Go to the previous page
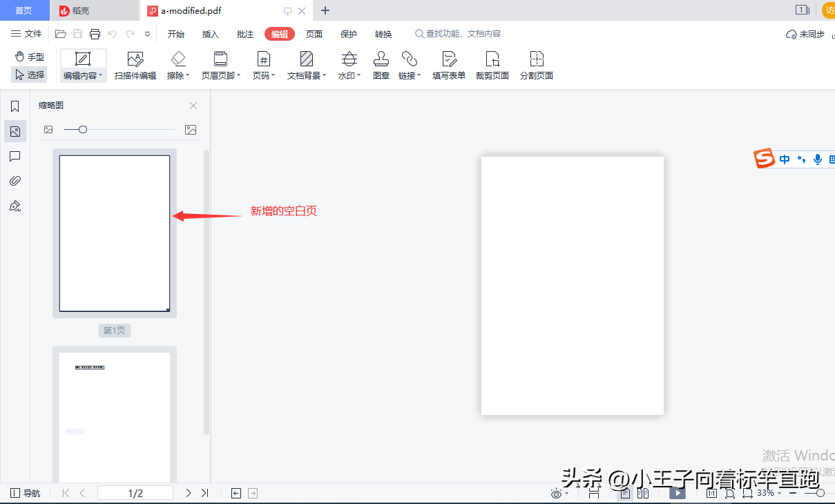The height and width of the screenshot is (504, 835). point(83,493)
